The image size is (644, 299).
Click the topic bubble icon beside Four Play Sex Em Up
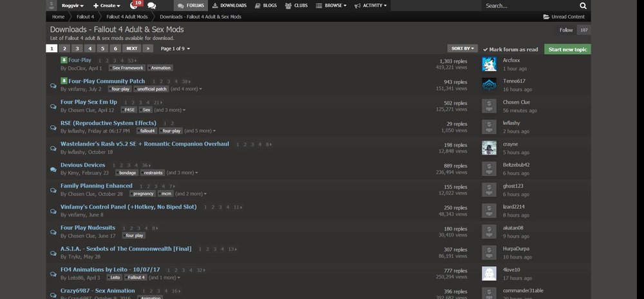53,106
